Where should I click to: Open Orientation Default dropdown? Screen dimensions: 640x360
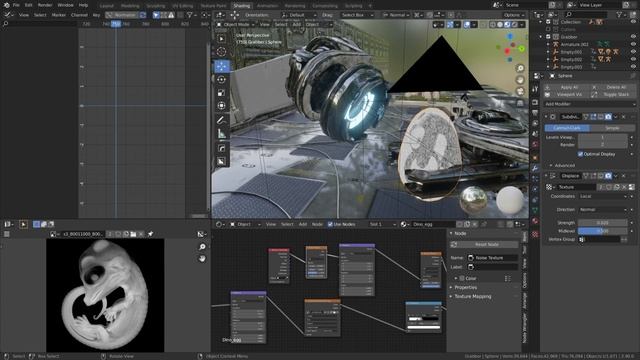click(x=299, y=15)
